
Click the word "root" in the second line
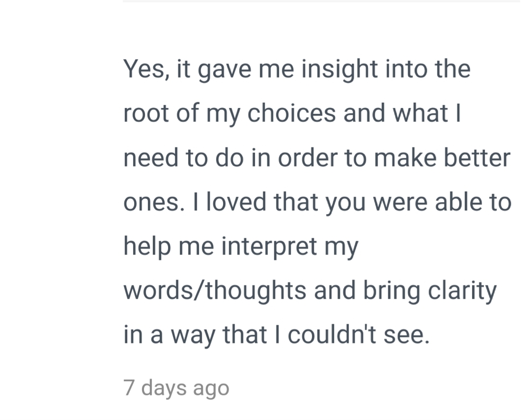(x=146, y=113)
